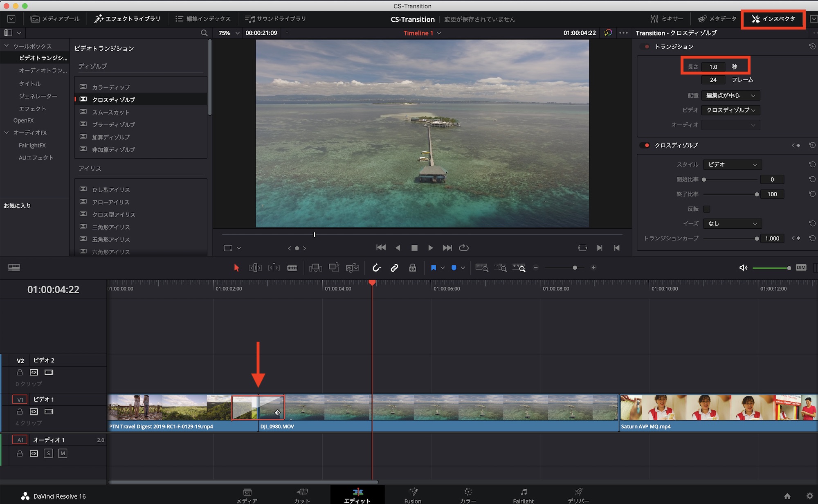Click the speaker mute icon

pyautogui.click(x=743, y=268)
